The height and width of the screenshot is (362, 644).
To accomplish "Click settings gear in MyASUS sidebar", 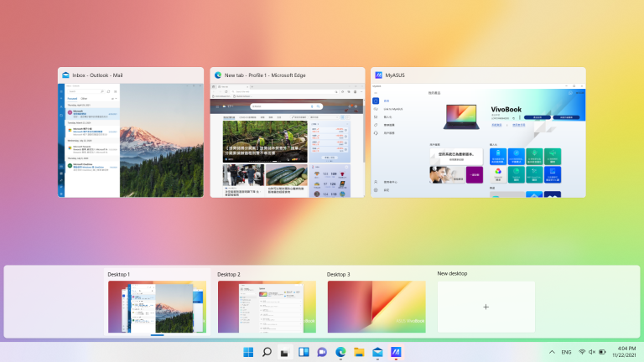I will [376, 190].
